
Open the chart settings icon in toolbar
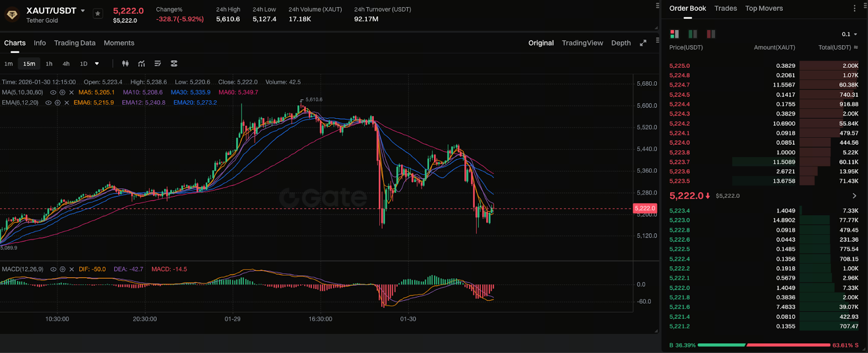click(174, 63)
